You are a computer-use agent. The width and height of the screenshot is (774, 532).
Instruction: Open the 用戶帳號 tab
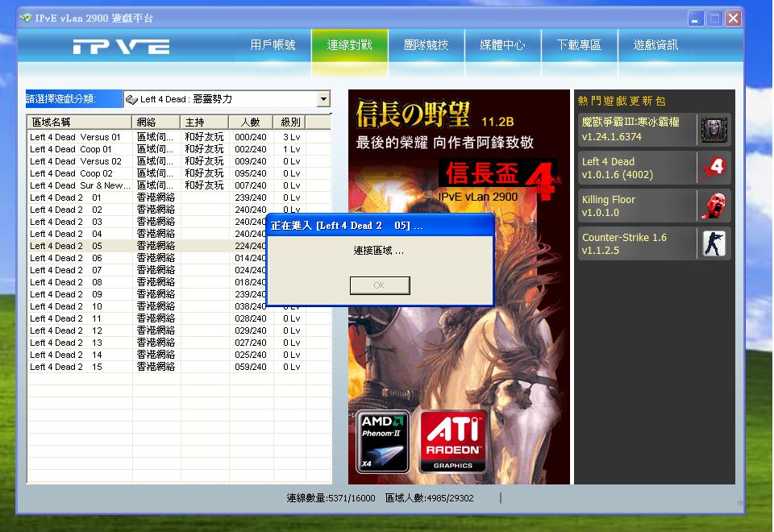click(273, 45)
